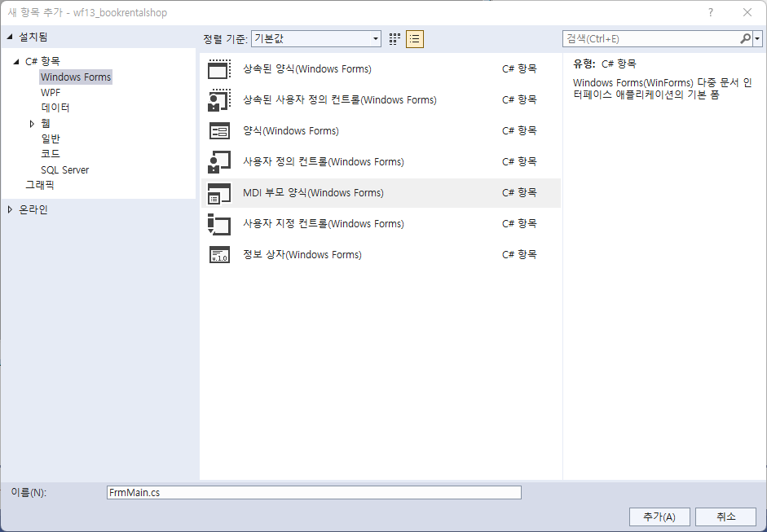Viewport: 767px width, 532px height.
Task: Switch to small icons list view
Action: click(x=415, y=39)
